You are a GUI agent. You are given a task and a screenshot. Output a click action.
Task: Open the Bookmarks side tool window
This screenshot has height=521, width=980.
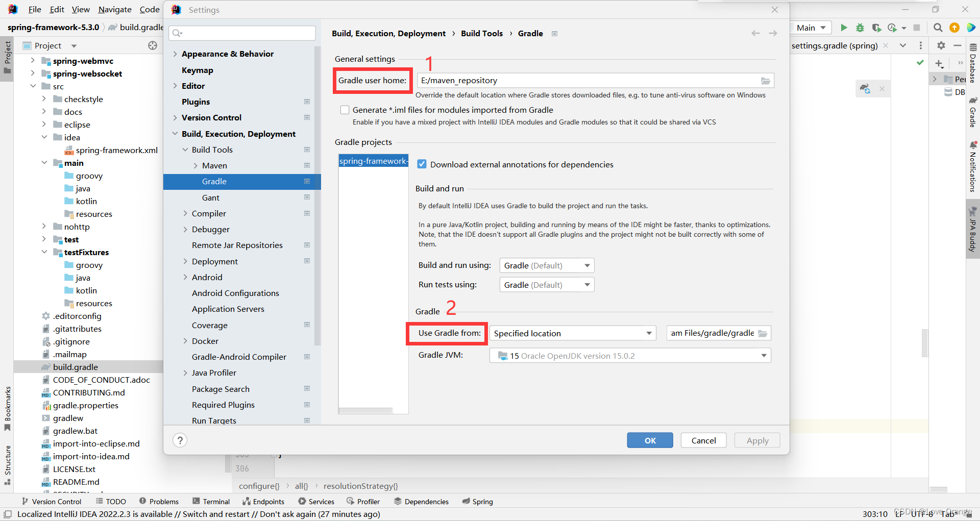tap(7, 409)
